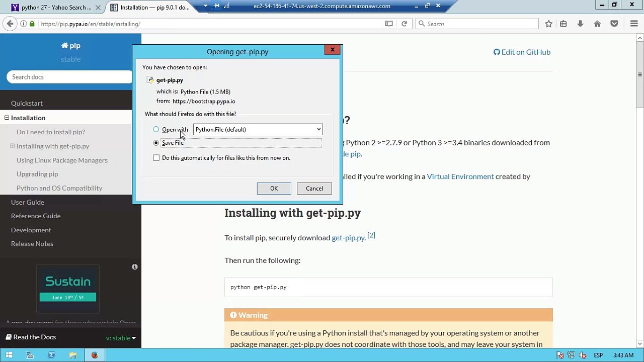Click OK in the download dialog
This screenshot has width=644, height=362.
[x=274, y=189]
